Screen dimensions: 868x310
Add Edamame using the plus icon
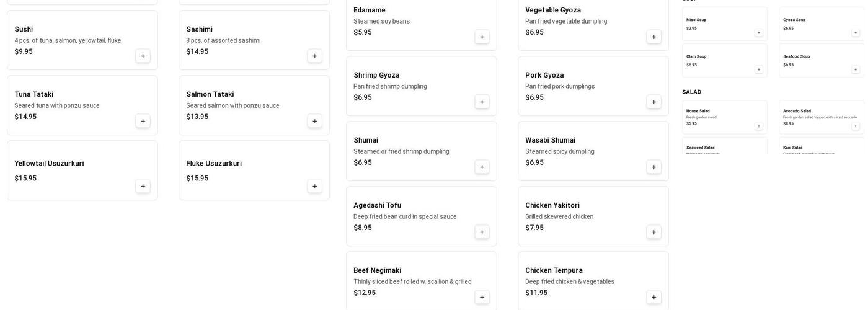pyautogui.click(x=482, y=37)
